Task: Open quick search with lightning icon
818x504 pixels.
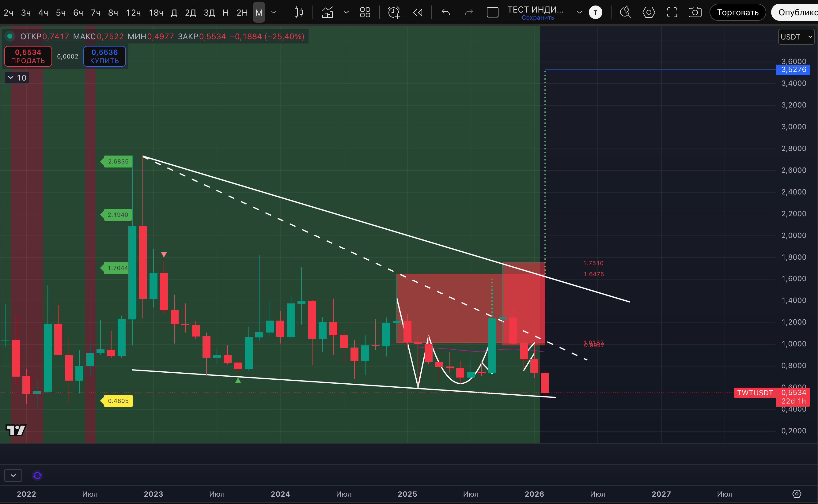Action: [625, 13]
